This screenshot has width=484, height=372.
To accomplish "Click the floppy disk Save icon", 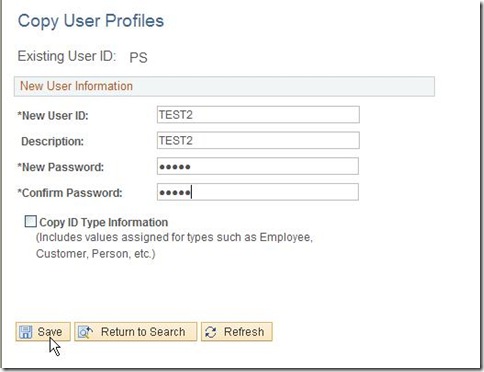I will tap(26, 332).
